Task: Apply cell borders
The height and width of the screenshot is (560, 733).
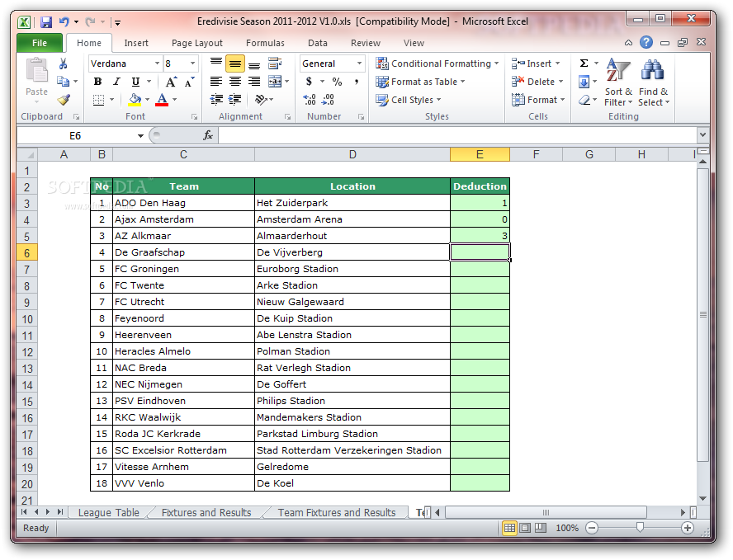Action: [98, 100]
